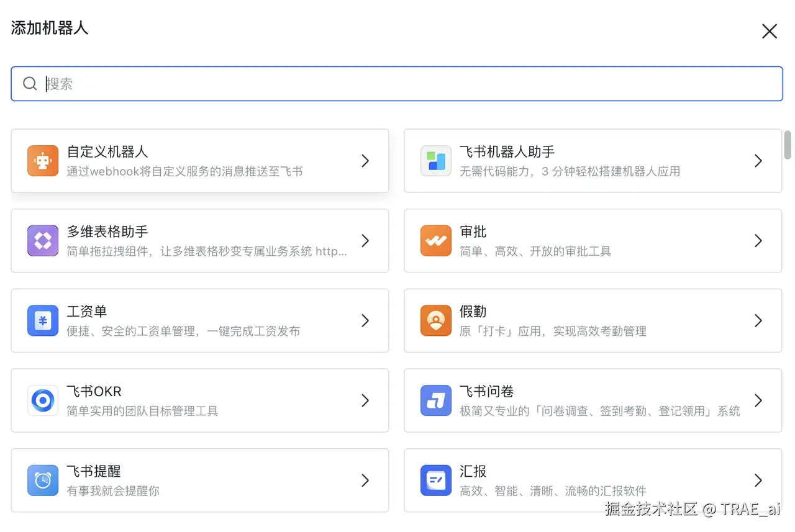The height and width of the screenshot is (532, 795).
Task: Open the 审批 entry by its title
Action: pyautogui.click(x=473, y=232)
